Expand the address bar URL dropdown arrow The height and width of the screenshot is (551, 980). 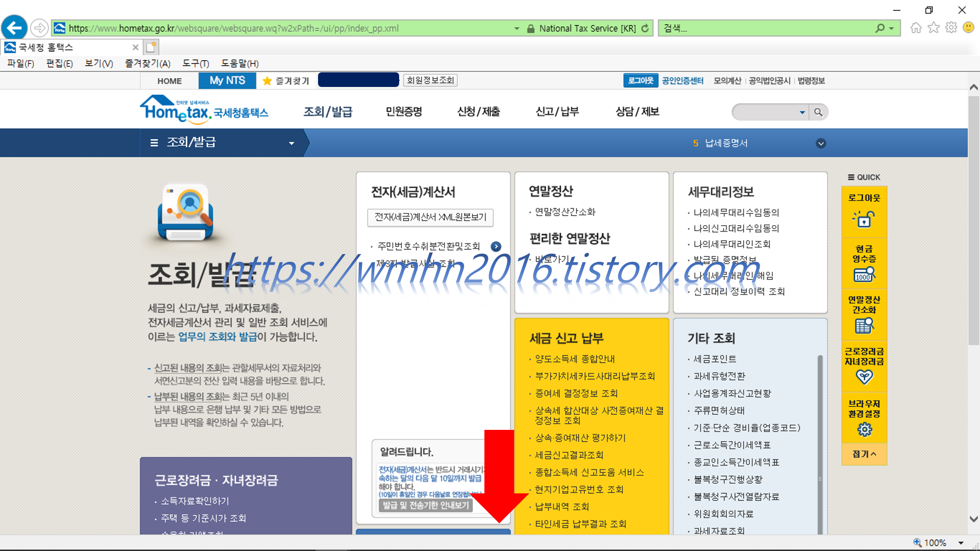coord(517,28)
